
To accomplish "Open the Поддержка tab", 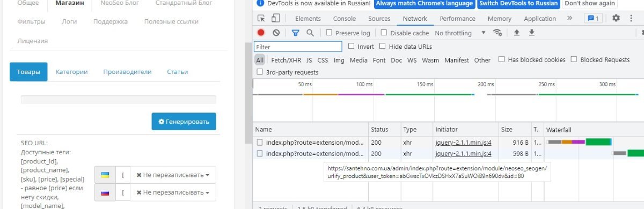I will coord(110,21).
